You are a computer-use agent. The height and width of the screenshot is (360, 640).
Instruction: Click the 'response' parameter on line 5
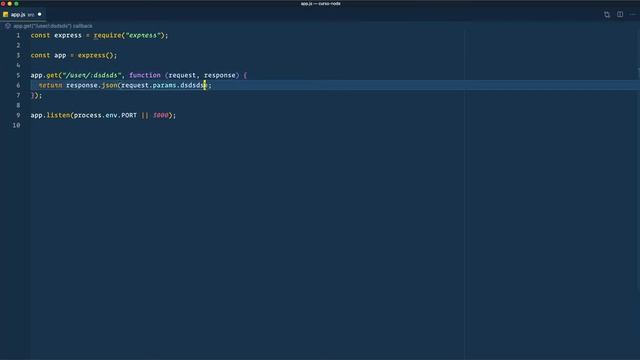(220, 76)
